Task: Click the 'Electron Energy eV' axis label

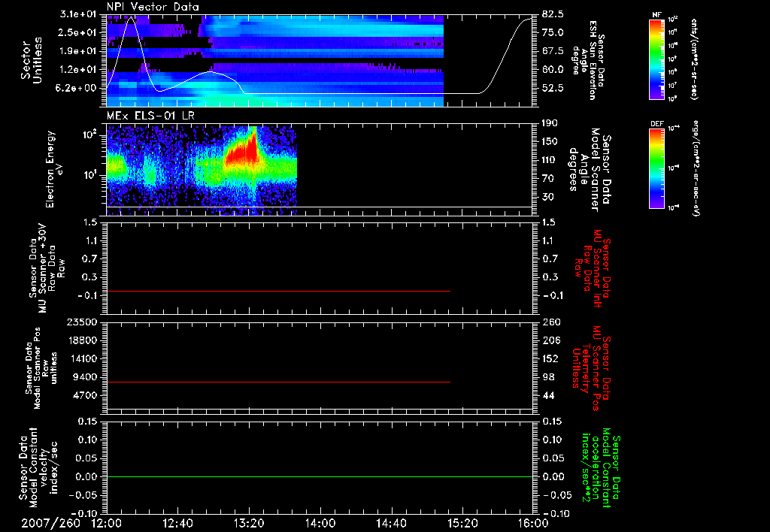Action: click(54, 169)
